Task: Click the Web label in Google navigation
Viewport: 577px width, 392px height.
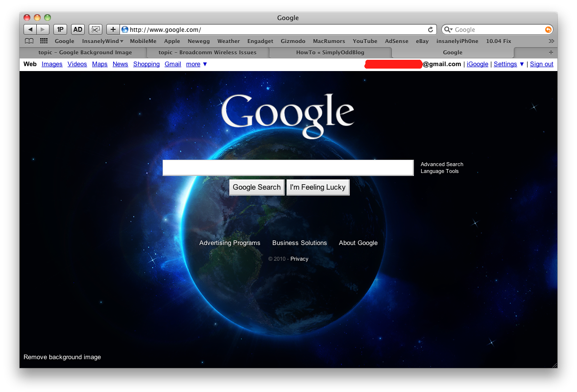Action: click(30, 64)
